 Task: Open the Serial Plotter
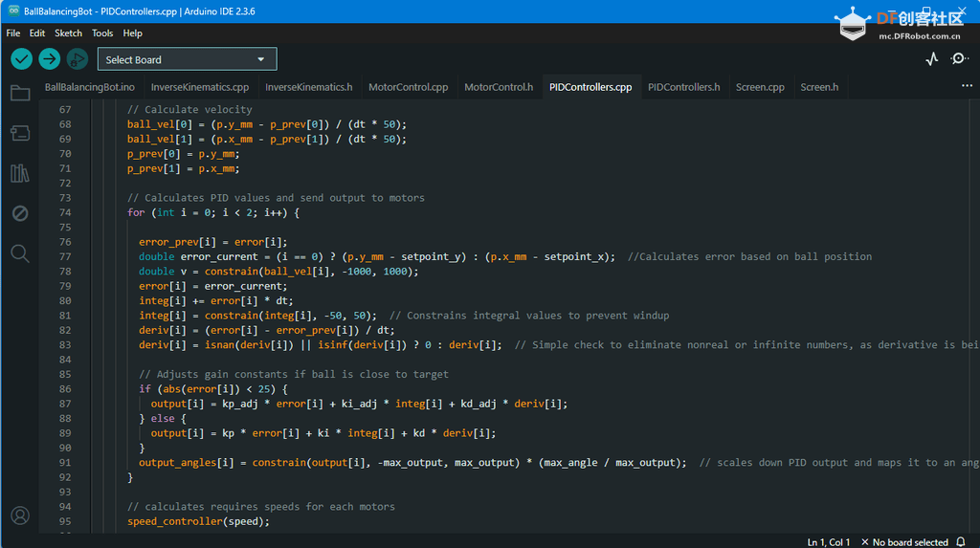tap(931, 58)
